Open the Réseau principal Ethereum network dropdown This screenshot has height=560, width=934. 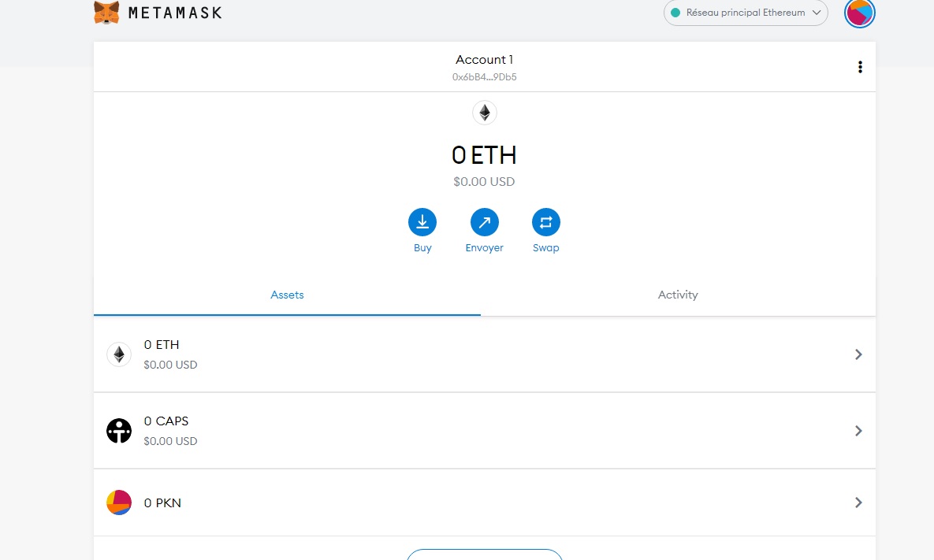pos(745,13)
